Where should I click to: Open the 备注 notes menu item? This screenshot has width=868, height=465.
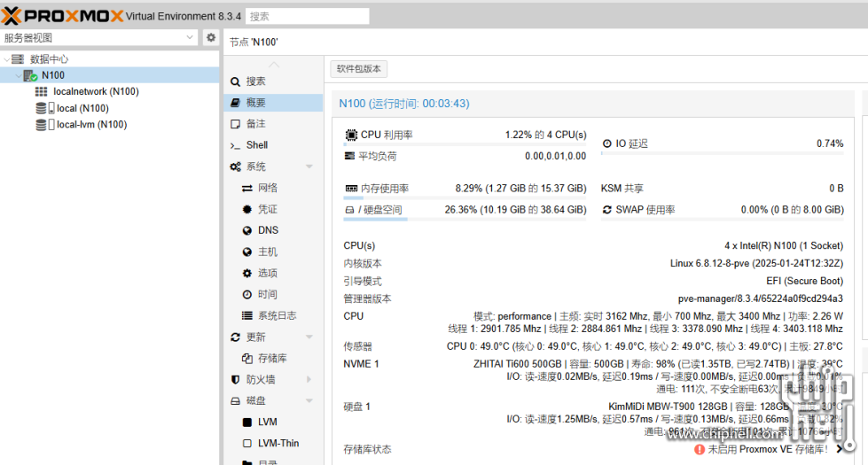[273, 124]
